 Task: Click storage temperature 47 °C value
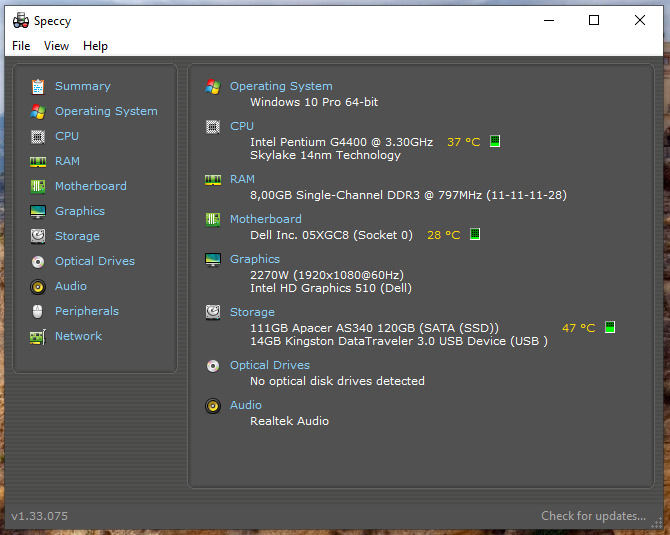[579, 328]
